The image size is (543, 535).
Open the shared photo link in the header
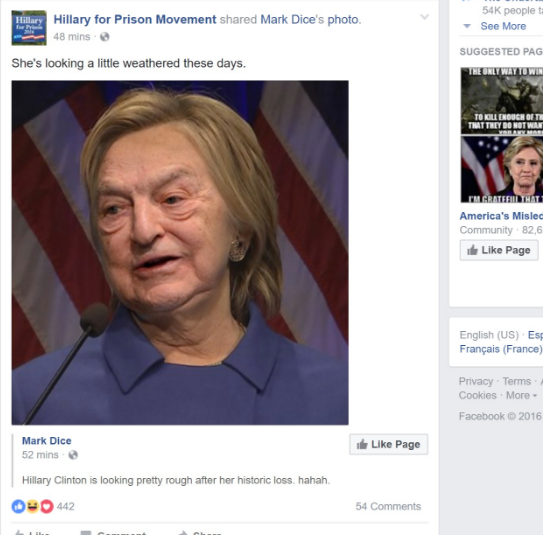[343, 20]
